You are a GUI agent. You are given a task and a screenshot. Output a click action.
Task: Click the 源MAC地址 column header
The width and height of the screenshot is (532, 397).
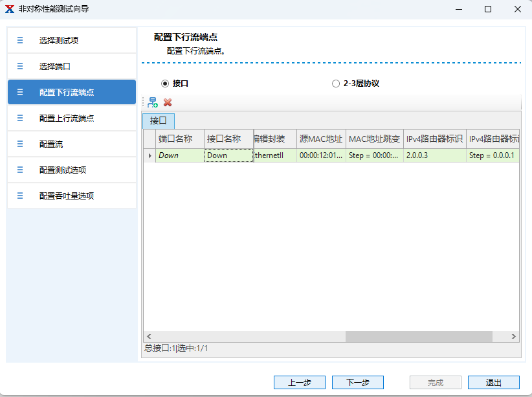[321, 139]
